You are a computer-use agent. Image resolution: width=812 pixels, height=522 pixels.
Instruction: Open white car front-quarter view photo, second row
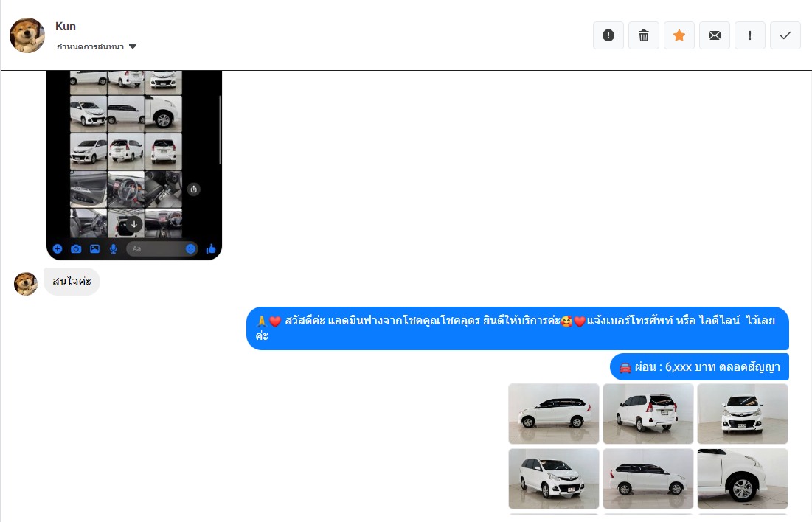(554, 478)
